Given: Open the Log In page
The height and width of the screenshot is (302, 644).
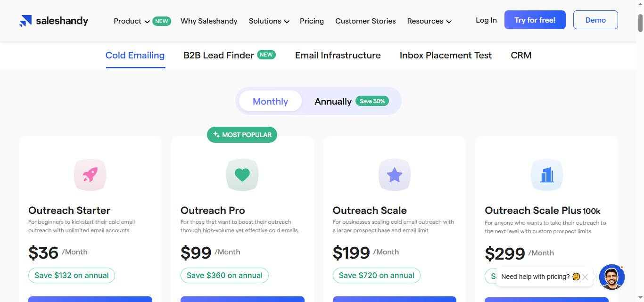Looking at the screenshot, I should [x=486, y=20].
